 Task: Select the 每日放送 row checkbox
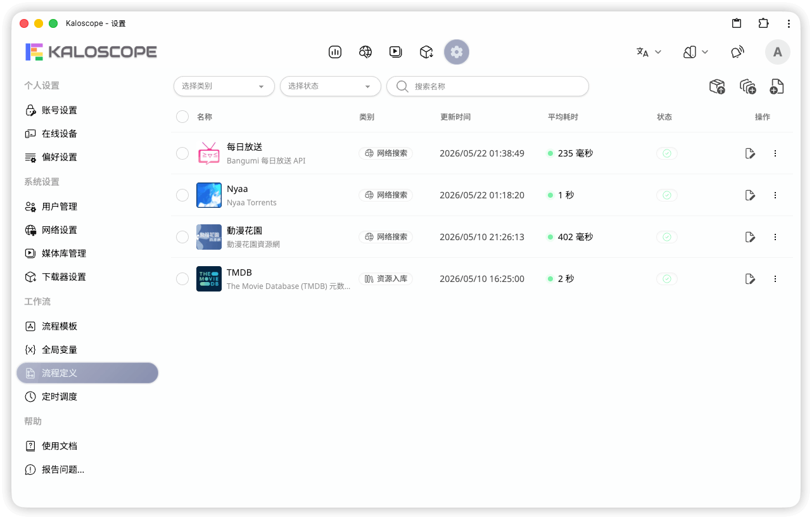tap(182, 153)
